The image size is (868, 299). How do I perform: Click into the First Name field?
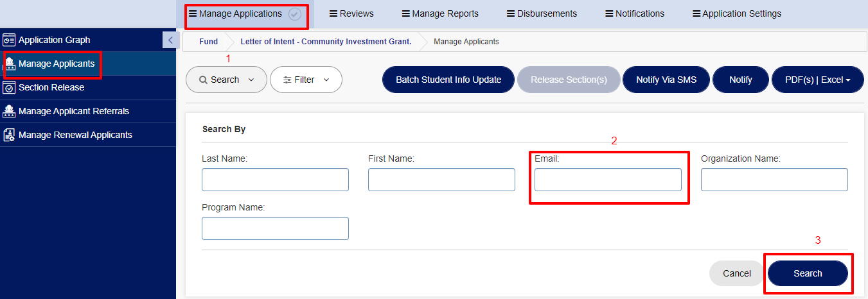[441, 180]
